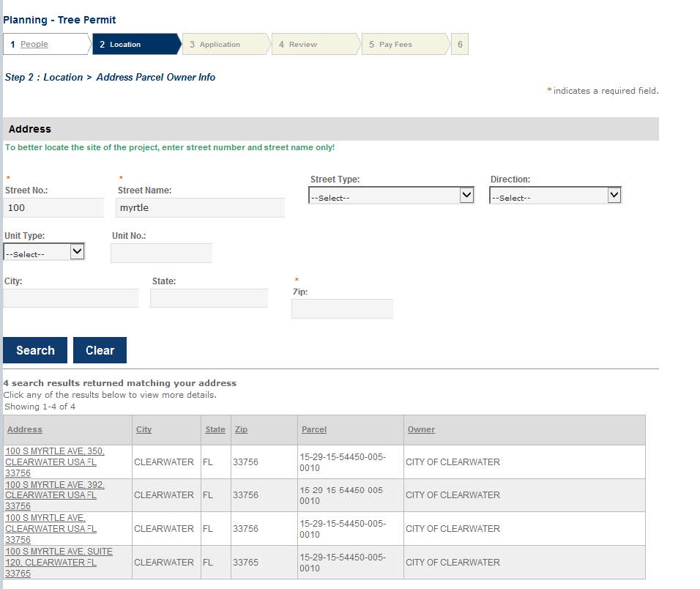Click the Search button
Image resolution: width=700 pixels, height=589 pixels.
pyautogui.click(x=35, y=350)
